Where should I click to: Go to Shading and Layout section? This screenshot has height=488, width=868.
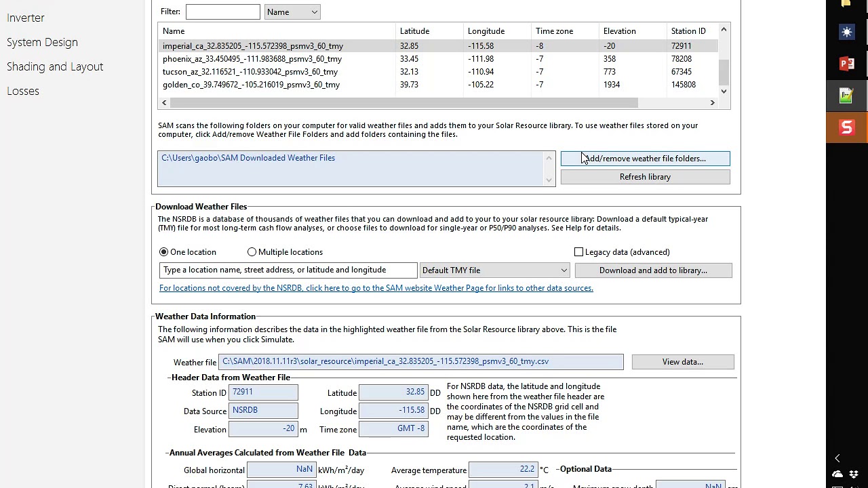coord(55,66)
